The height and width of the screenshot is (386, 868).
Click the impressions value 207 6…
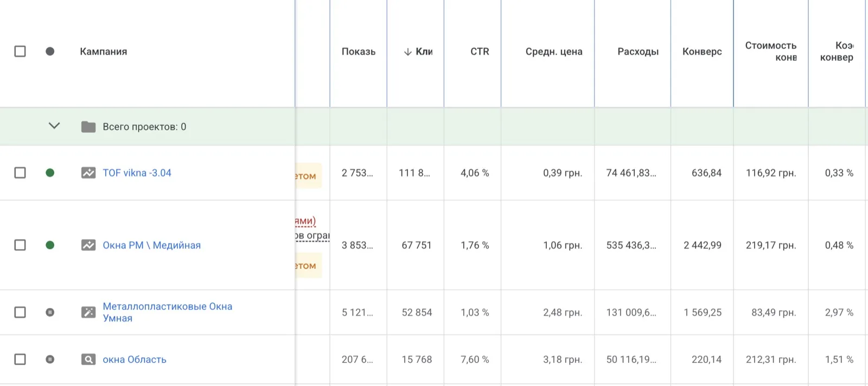coord(357,359)
